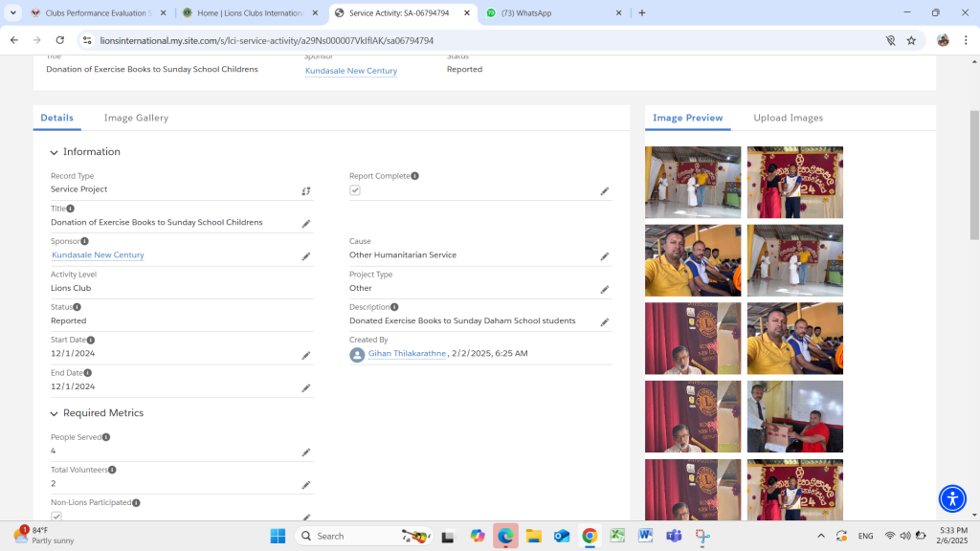Open Chrome from the taskbar

click(x=590, y=536)
